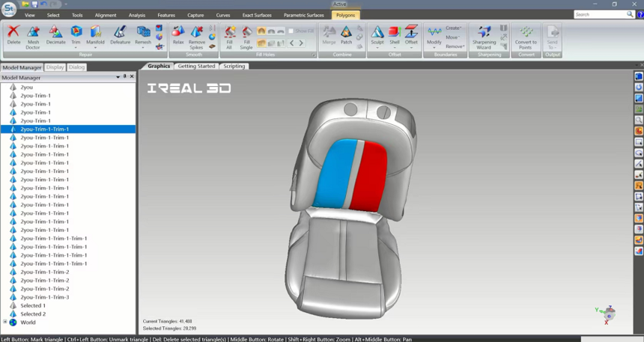The image size is (644, 342).
Task: Open the Analysis ribbon tab
Action: tap(137, 15)
